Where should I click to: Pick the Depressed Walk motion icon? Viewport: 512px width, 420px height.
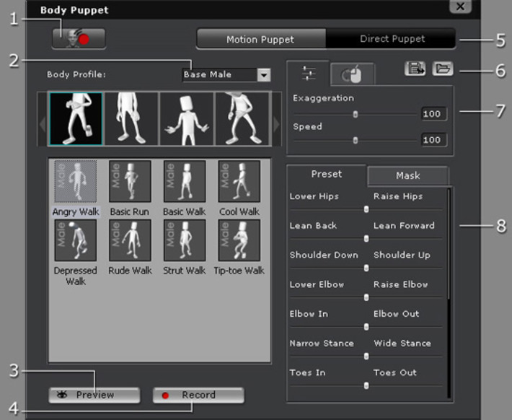pyautogui.click(x=75, y=240)
